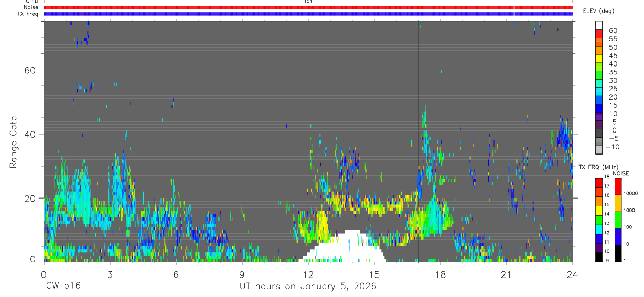Click the '−10' label on ELEV scale
This screenshot has height=297, width=644.
(613, 147)
